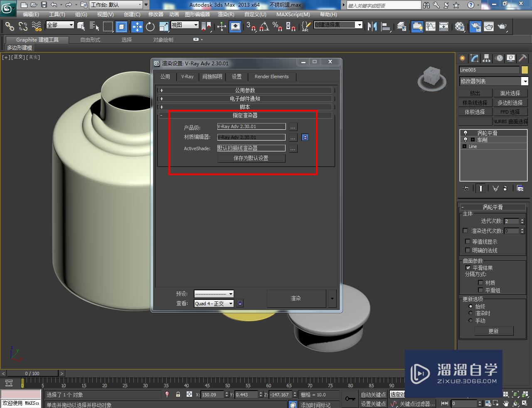The width and height of the screenshot is (532, 408).
Task: Toggle the 渲染迭代次数 checkbox
Action: click(465, 230)
